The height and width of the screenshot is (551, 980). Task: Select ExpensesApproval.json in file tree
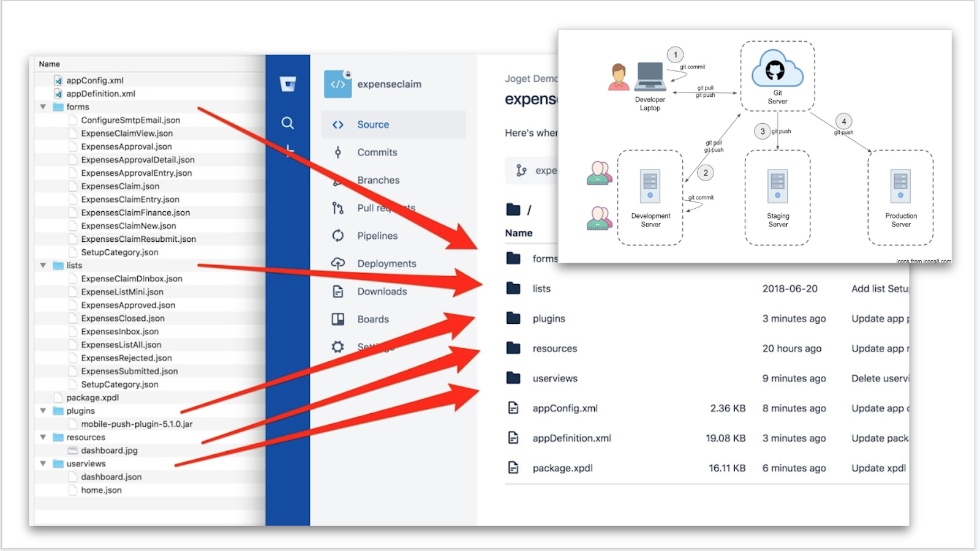[x=126, y=146]
